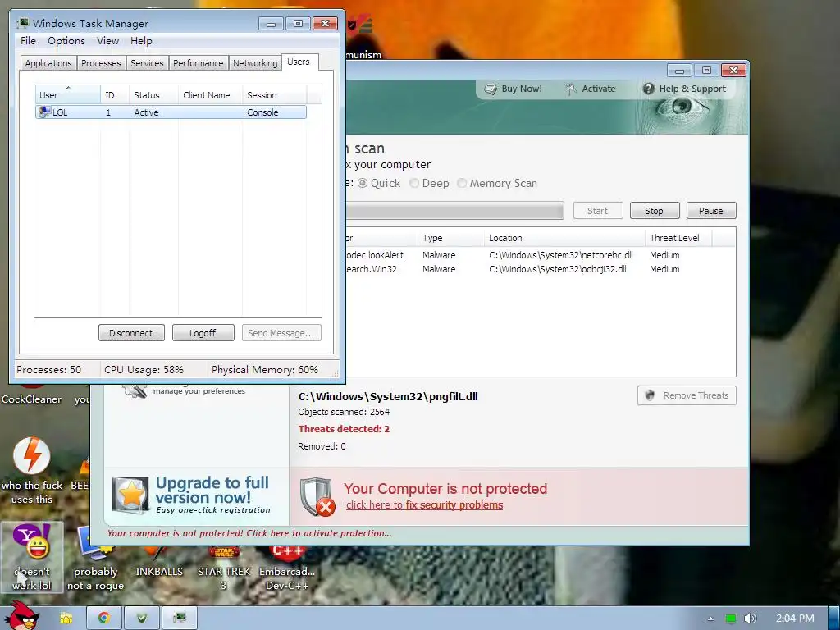Select the Quick scan radio button
840x630 pixels.
363,183
